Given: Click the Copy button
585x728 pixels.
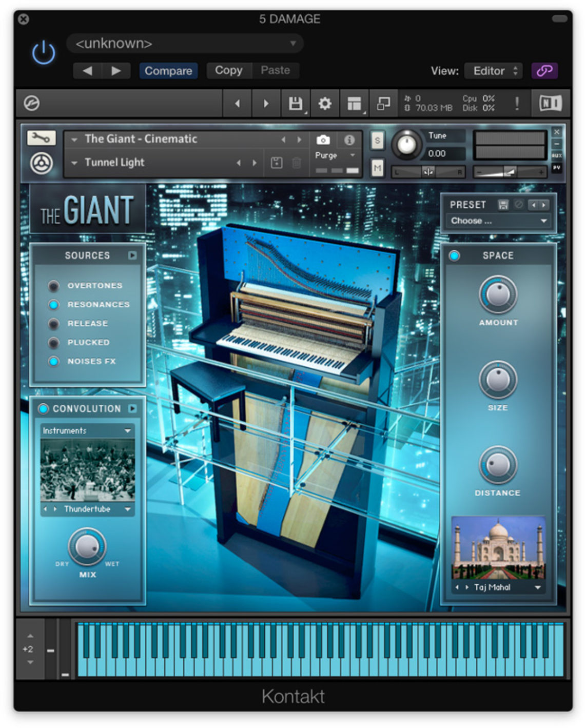Looking at the screenshot, I should pyautogui.click(x=228, y=70).
